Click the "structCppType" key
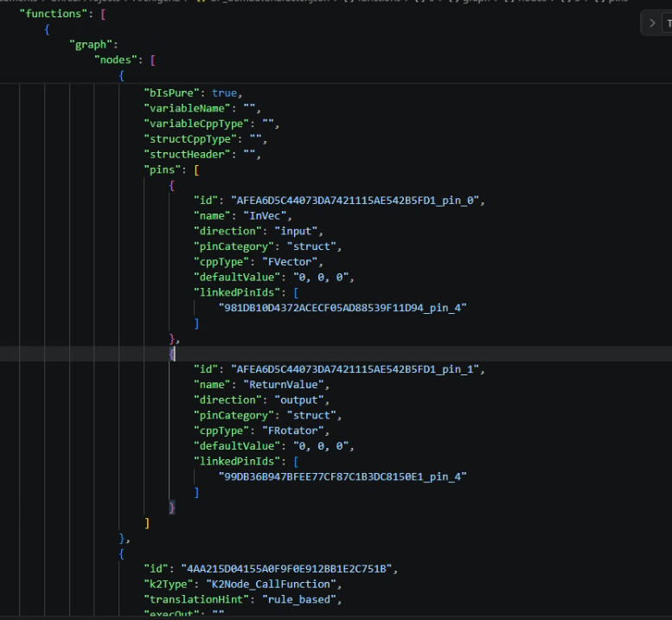The height and width of the screenshot is (620, 672). point(190,139)
